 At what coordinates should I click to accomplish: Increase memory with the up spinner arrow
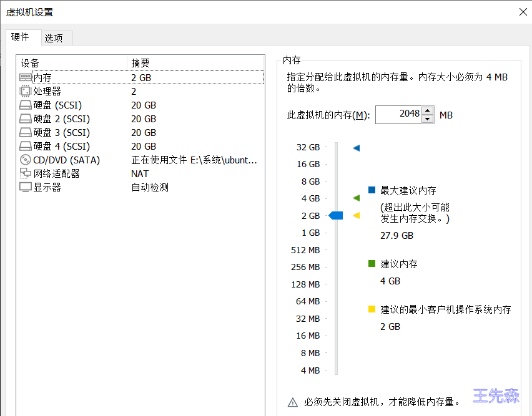tap(428, 111)
